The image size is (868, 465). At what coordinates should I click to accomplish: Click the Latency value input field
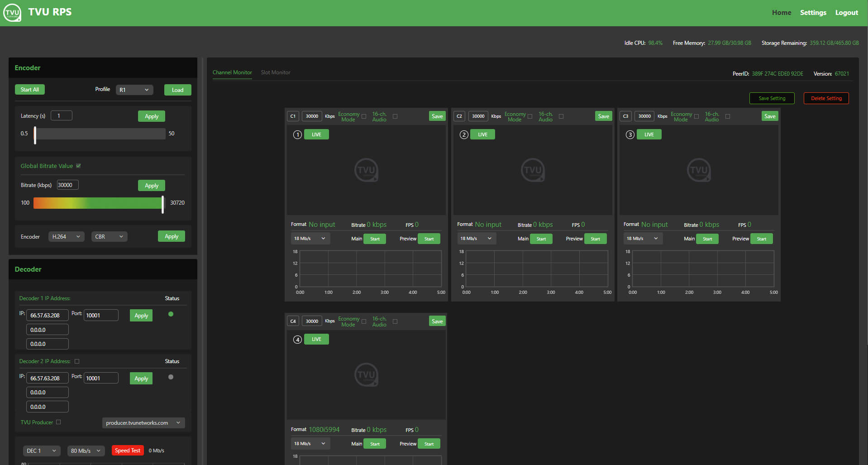point(62,115)
